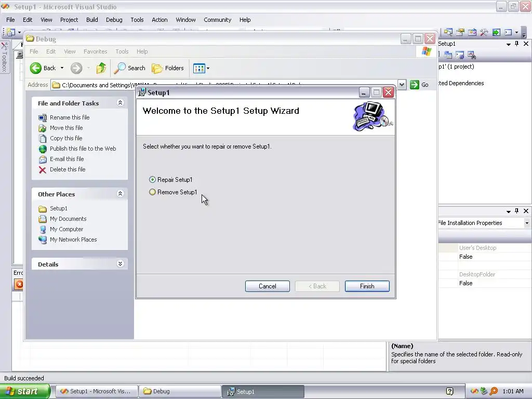The width and height of the screenshot is (532, 399).
Task: Click the Custom Actions Editor gear icon
Action: (460, 55)
